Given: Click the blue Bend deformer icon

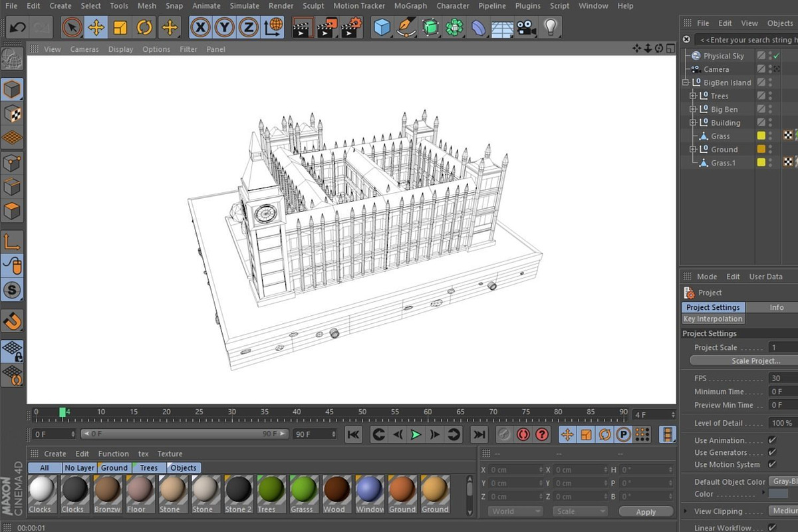Looking at the screenshot, I should [x=478, y=27].
